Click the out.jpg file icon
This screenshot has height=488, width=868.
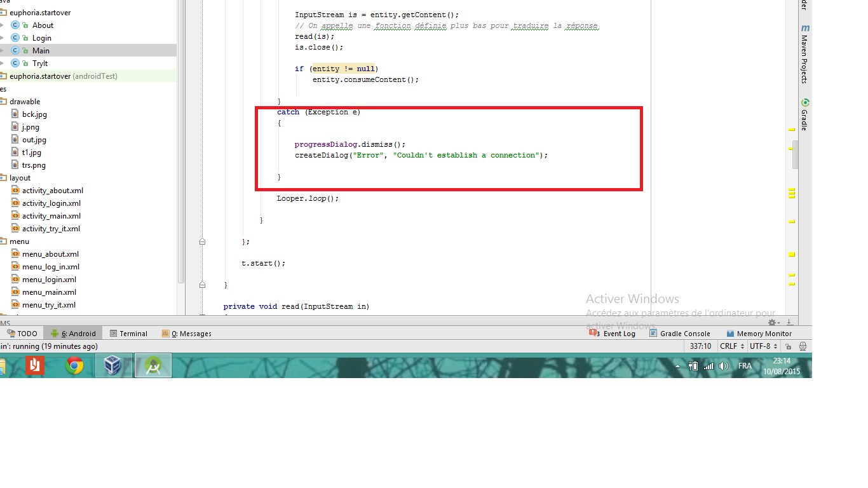click(x=16, y=140)
